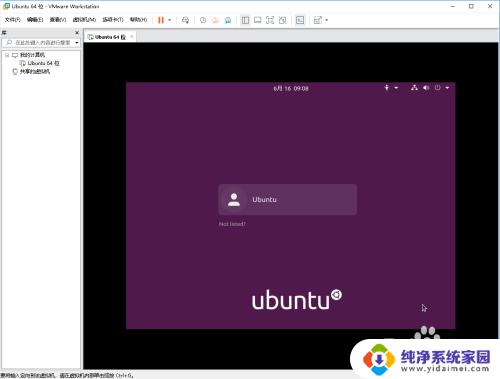Click the status bar hint mentioning Ctrl+G
This screenshot has width=500, height=379.
[67, 376]
